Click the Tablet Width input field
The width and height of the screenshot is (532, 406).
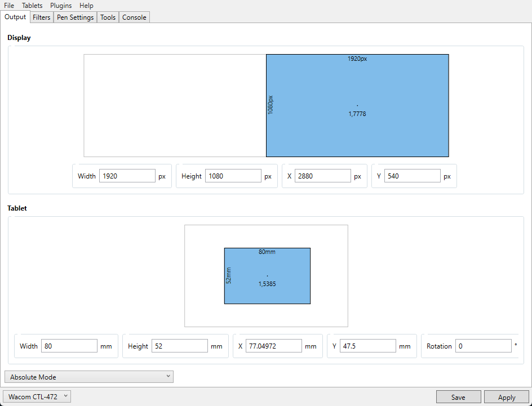pos(69,346)
